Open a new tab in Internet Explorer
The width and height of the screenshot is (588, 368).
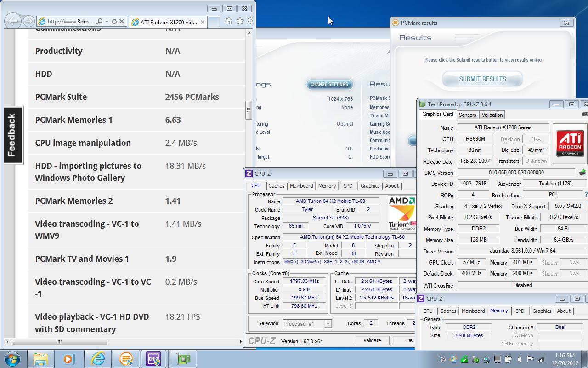(x=214, y=22)
